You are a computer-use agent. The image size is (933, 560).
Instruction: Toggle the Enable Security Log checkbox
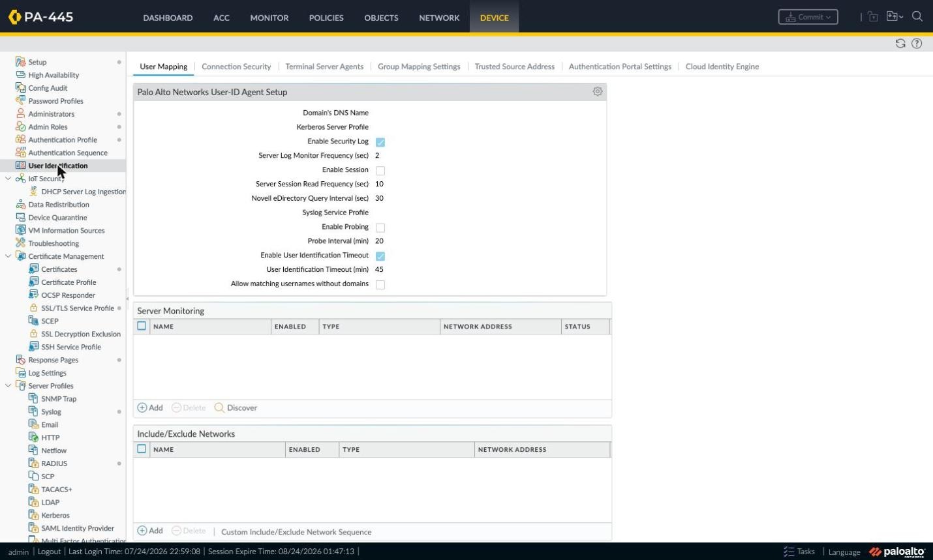point(380,142)
